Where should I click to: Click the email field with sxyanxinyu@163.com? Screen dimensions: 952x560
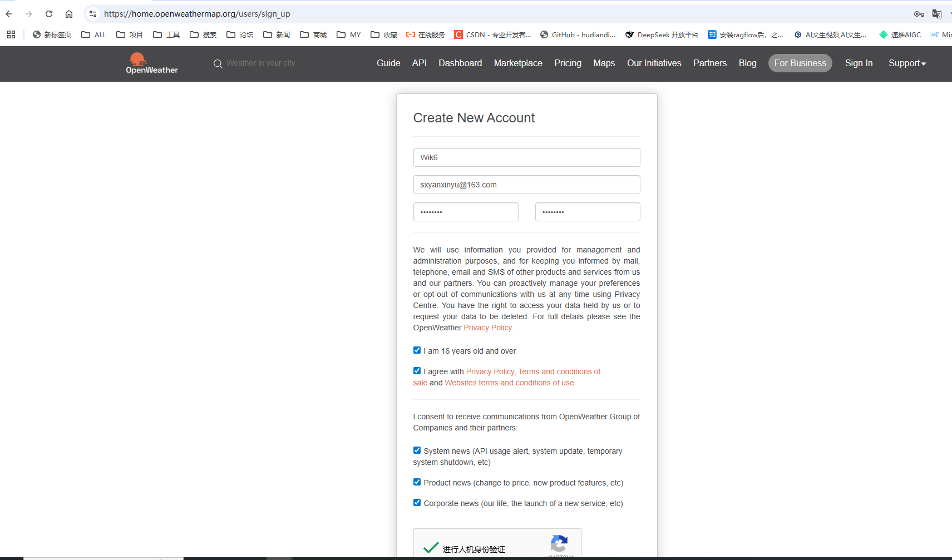pyautogui.click(x=526, y=185)
